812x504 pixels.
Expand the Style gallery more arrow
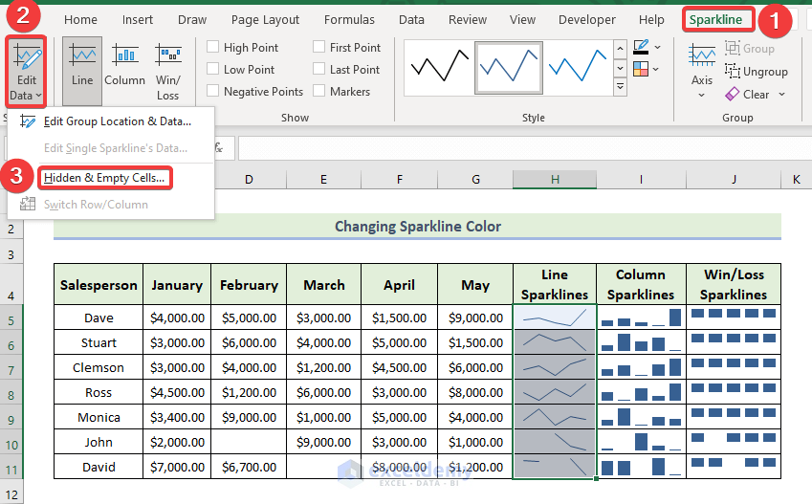coord(621,88)
